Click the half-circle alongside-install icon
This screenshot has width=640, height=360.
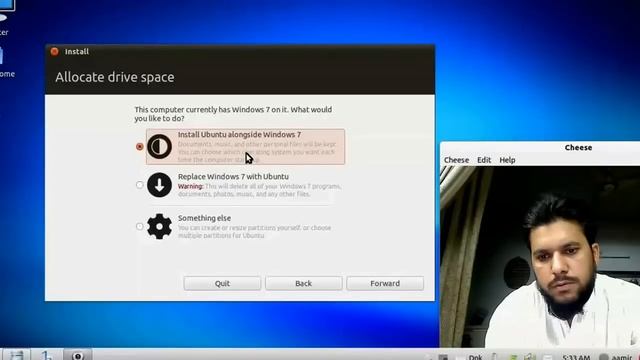(x=159, y=146)
